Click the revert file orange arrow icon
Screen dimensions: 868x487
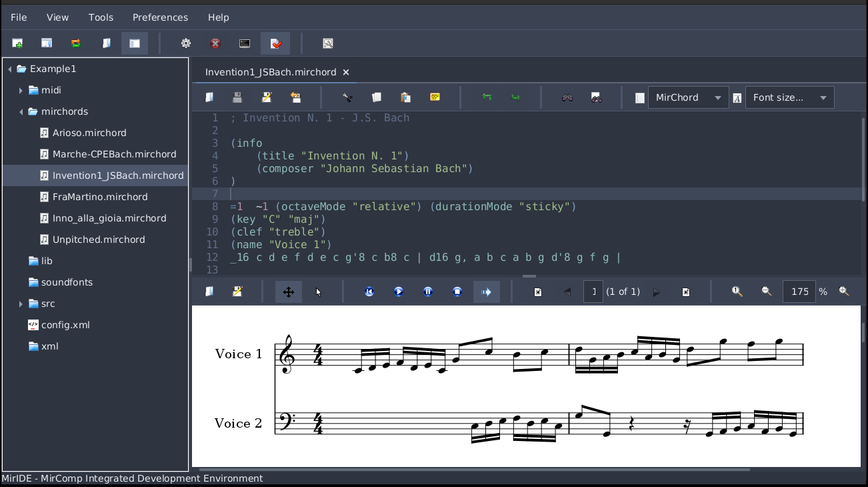point(296,97)
